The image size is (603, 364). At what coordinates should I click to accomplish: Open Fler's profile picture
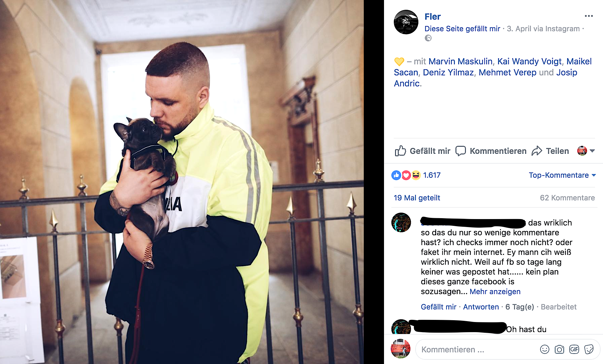point(406,22)
